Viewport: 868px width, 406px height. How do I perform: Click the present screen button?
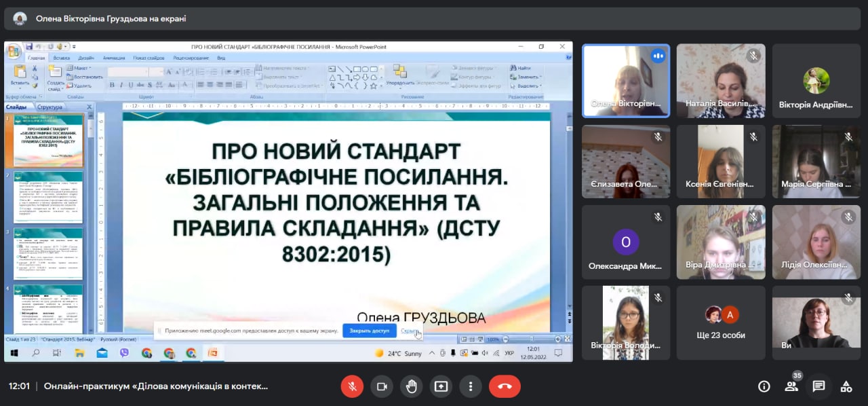tap(441, 386)
